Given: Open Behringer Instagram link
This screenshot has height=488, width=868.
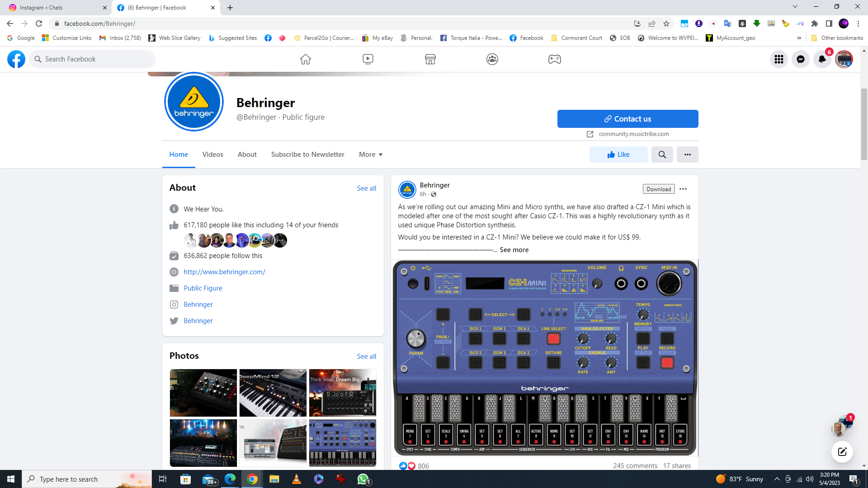Looking at the screenshot, I should 198,305.
